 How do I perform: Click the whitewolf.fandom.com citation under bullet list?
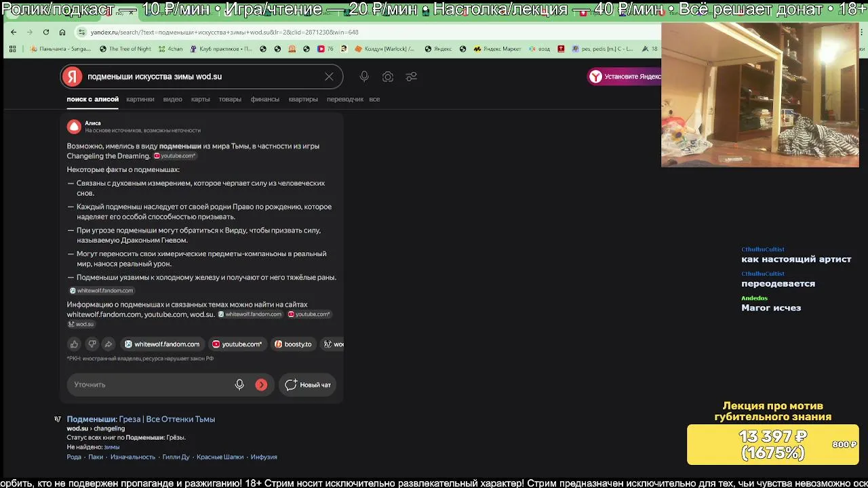pyautogui.click(x=102, y=291)
